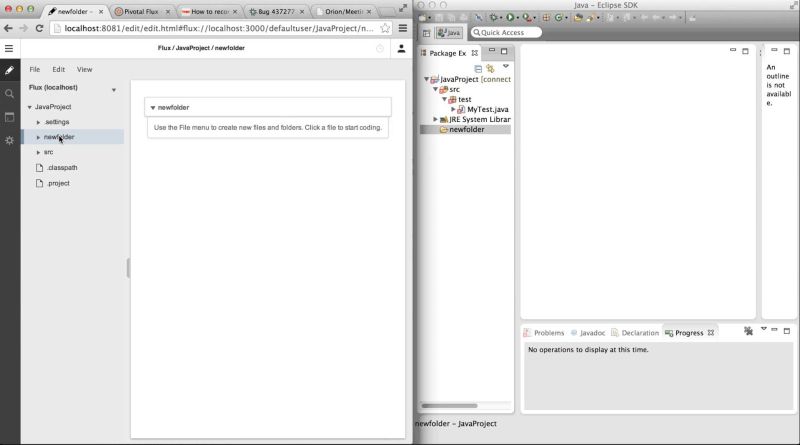
Task: Collapse the newfolder section header triangle
Action: 153,108
